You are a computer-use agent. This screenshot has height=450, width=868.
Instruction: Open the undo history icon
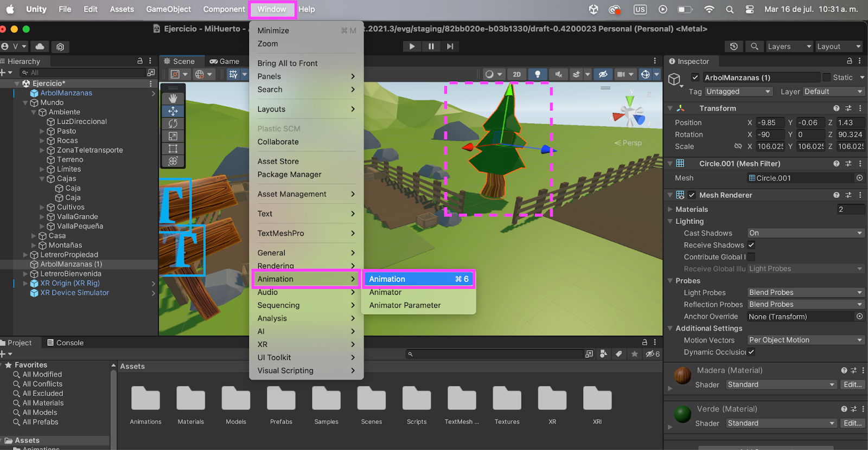tap(734, 47)
